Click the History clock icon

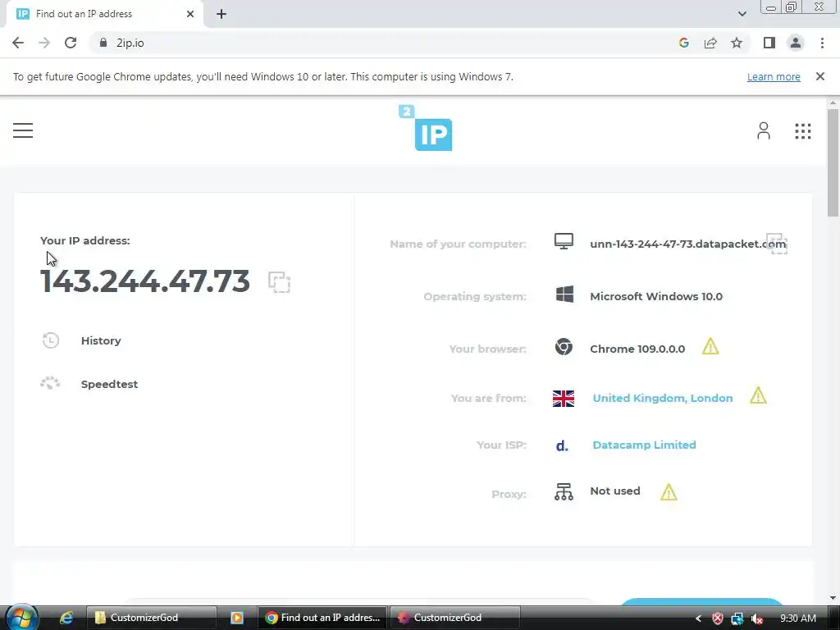pos(50,340)
